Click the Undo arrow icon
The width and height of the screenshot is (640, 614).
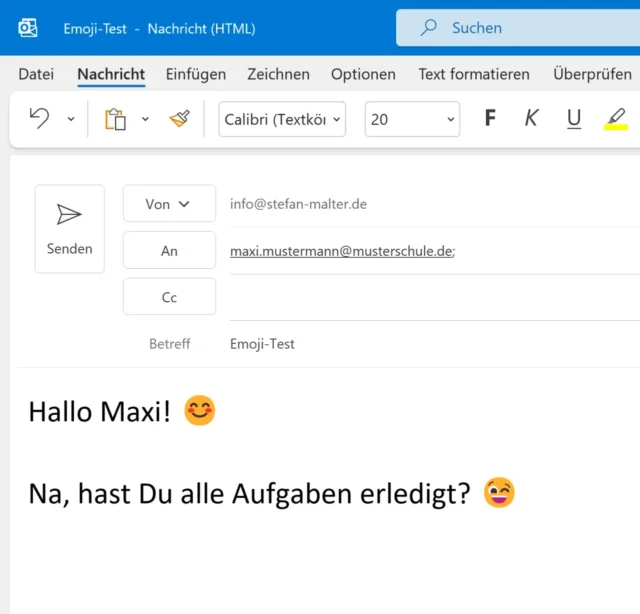pos(40,119)
